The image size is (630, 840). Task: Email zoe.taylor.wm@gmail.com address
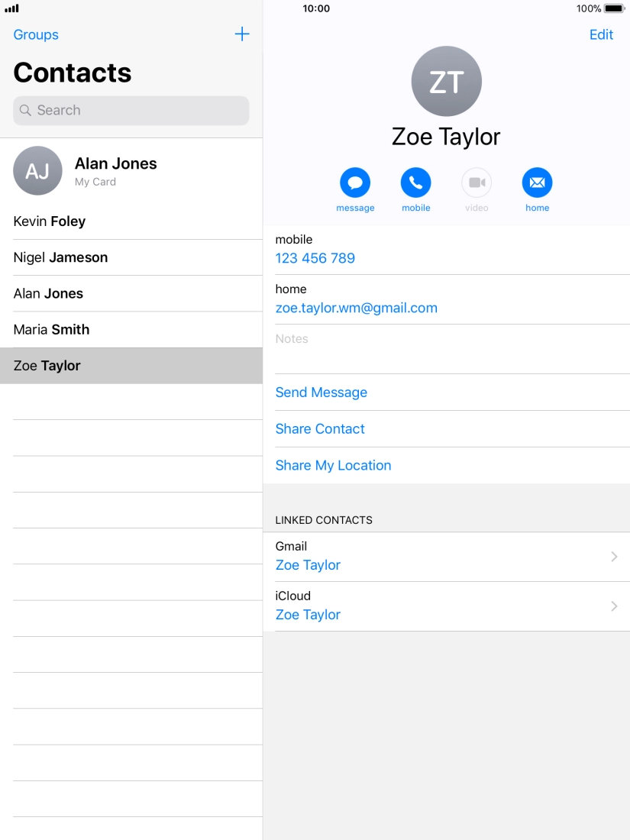tap(356, 309)
